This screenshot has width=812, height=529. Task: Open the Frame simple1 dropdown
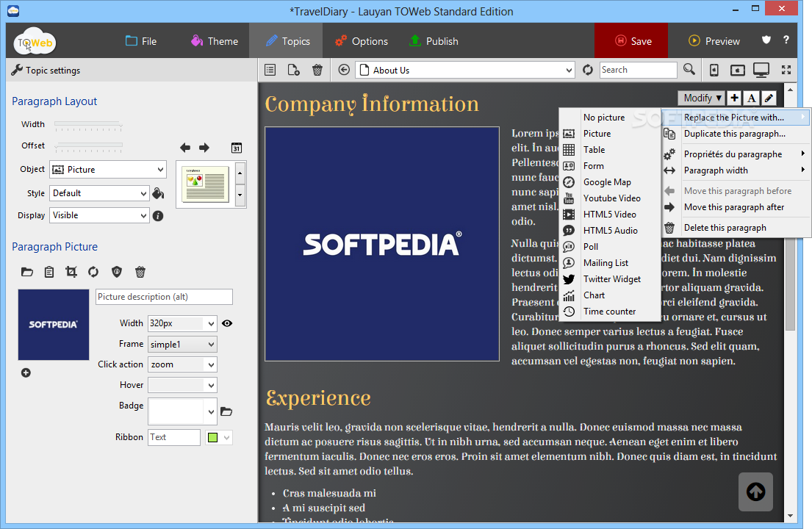pos(182,344)
